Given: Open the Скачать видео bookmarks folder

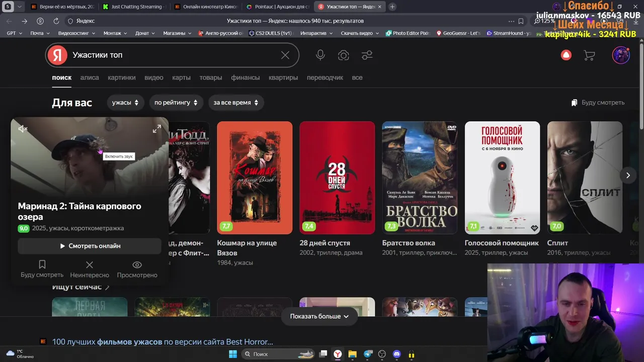Looking at the screenshot, I should (360, 33).
